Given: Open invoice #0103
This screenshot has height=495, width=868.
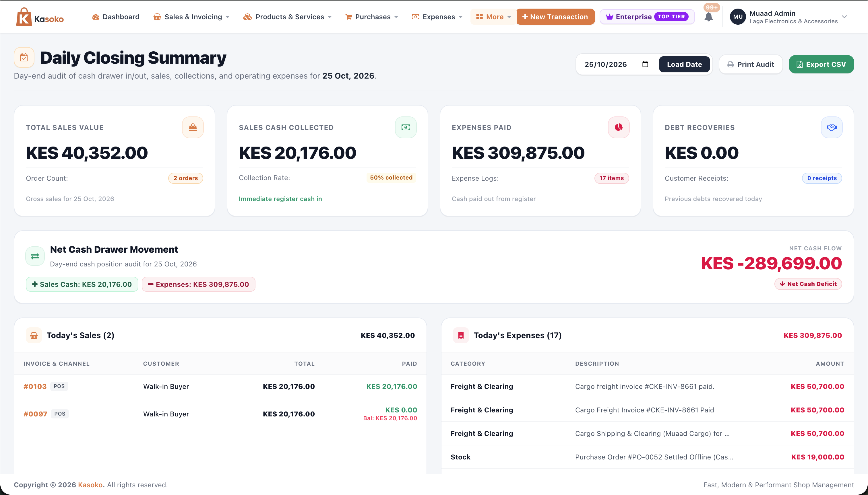Looking at the screenshot, I should tap(35, 387).
